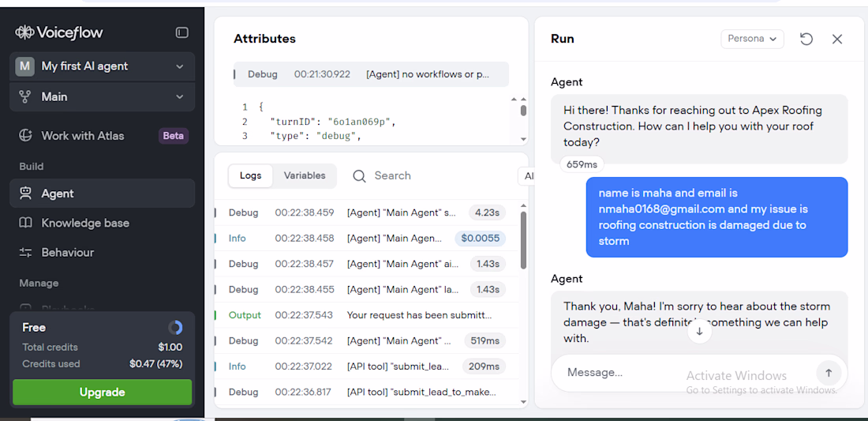Click the 209ms duration badge

point(485,366)
